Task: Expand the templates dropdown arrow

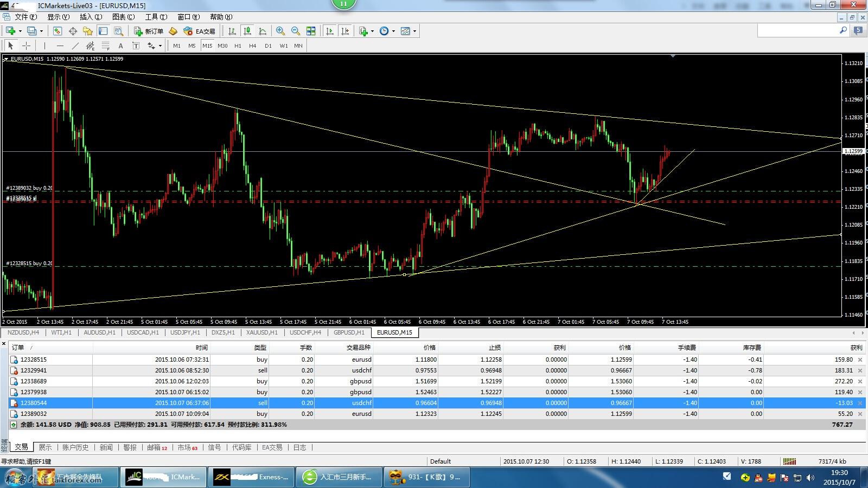Action: [414, 31]
